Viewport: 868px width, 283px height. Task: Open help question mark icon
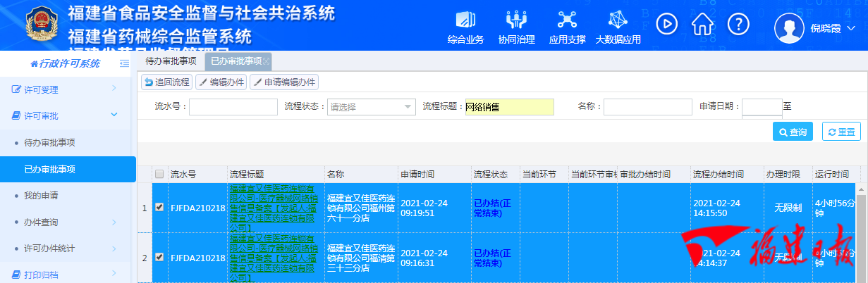[738, 24]
